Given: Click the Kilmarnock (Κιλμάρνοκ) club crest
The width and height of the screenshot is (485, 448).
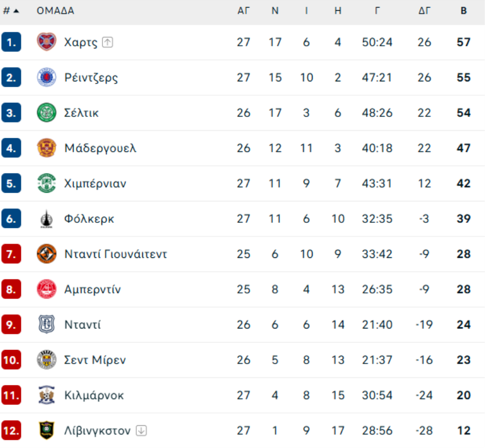Looking at the screenshot, I should 46,395.
